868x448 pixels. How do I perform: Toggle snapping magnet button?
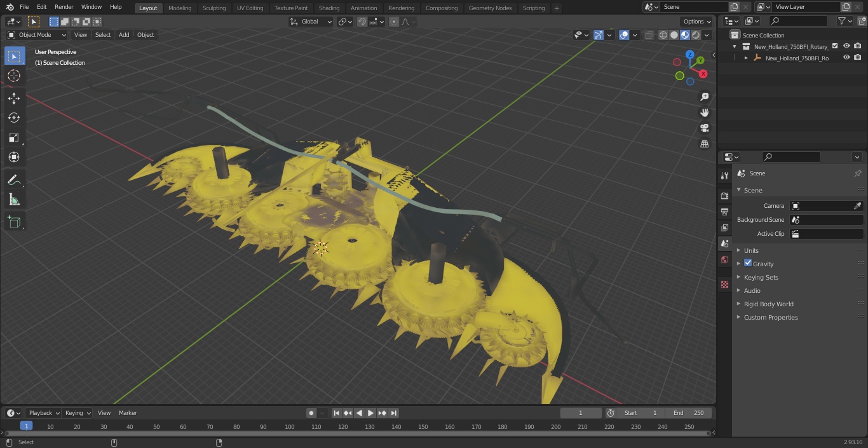click(x=362, y=22)
